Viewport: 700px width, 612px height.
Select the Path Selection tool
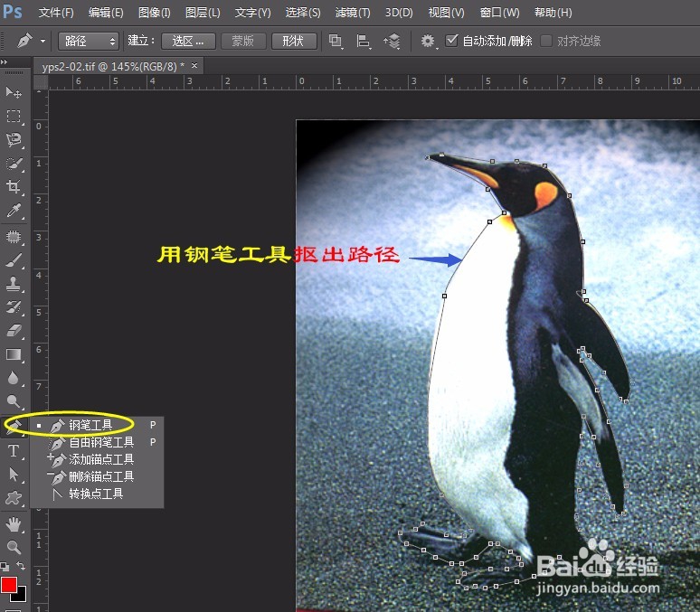pos(14,474)
